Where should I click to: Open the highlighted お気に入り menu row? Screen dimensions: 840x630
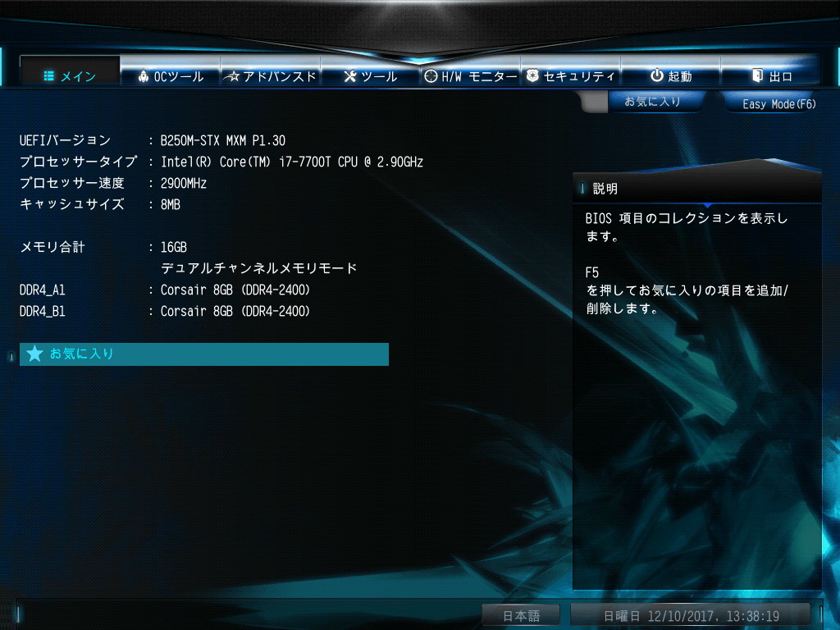point(204,354)
